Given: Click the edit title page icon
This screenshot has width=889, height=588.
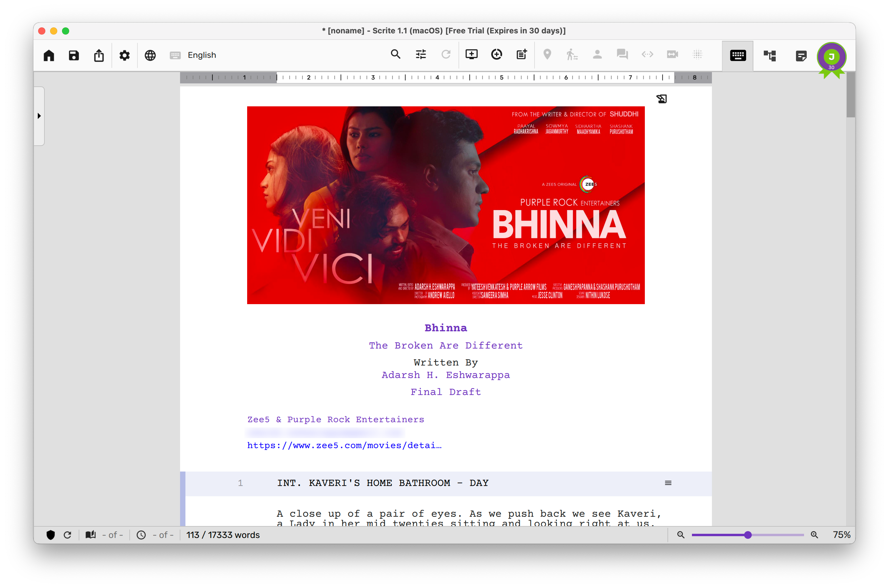Looking at the screenshot, I should pyautogui.click(x=661, y=99).
